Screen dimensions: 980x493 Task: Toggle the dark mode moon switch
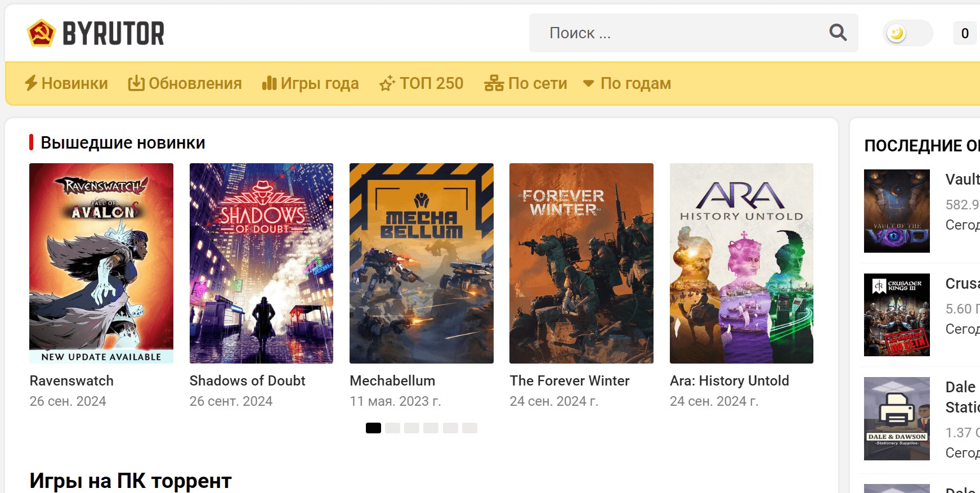click(907, 33)
